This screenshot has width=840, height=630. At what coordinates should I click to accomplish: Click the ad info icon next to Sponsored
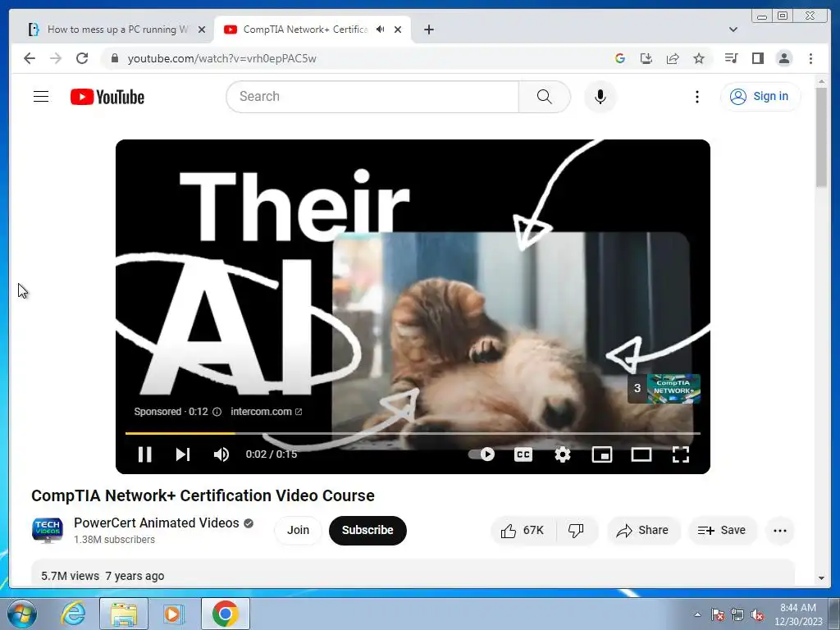[217, 412]
